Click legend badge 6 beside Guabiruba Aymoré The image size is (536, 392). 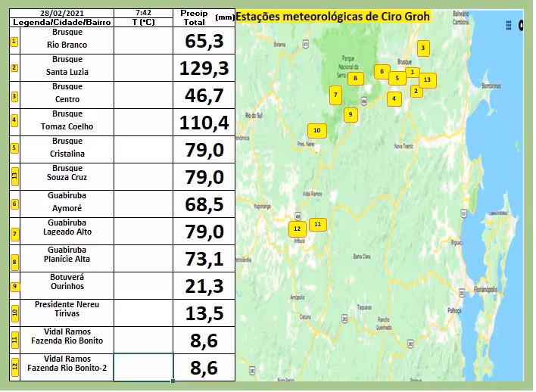14,204
